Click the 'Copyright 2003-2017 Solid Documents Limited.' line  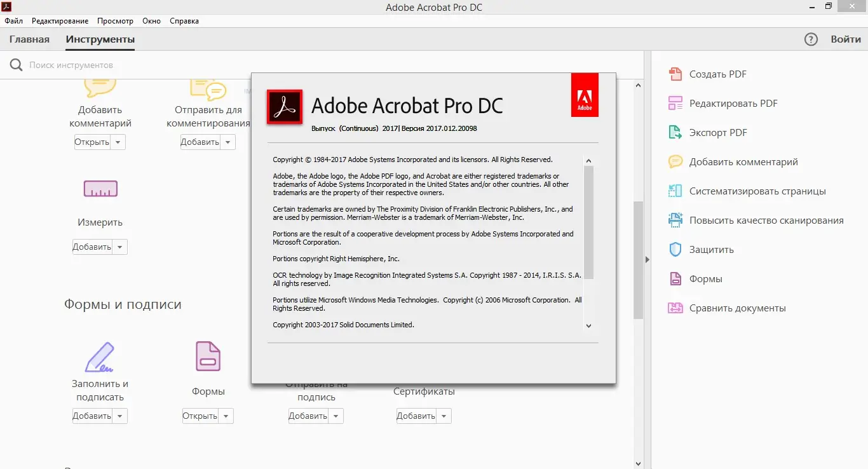coord(344,325)
